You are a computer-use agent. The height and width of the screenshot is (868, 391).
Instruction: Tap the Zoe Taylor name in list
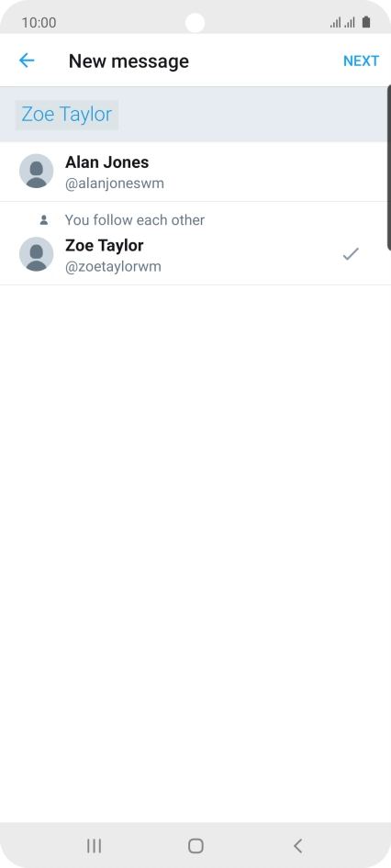click(104, 245)
